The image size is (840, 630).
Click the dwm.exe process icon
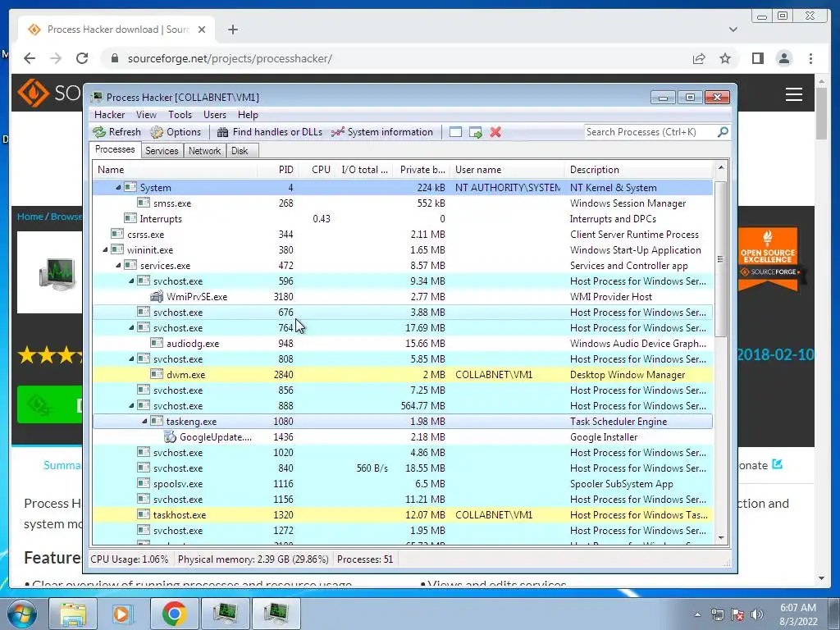(x=157, y=374)
